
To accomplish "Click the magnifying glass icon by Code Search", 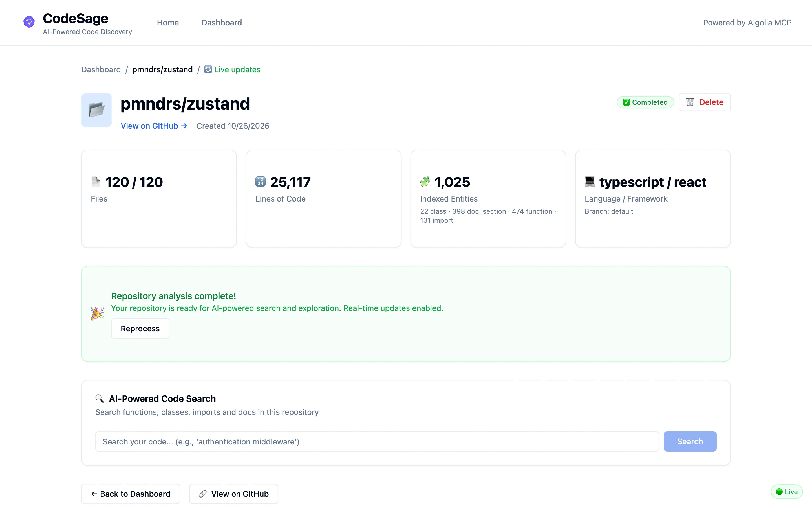I will click(x=100, y=398).
